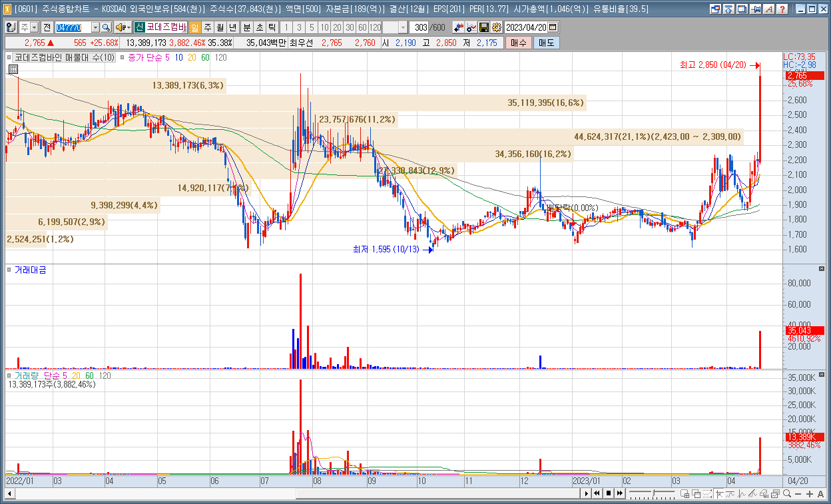Click the stop button in bottom controls

click(609, 493)
